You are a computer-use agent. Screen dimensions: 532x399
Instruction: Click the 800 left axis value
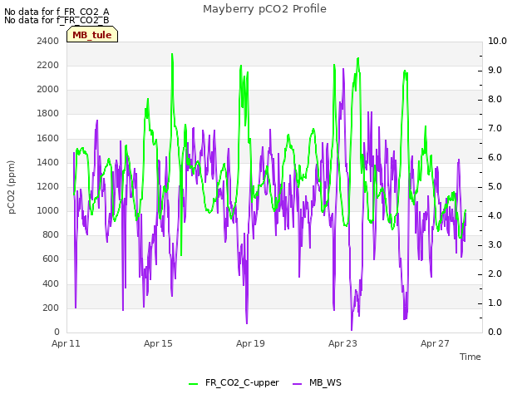51,234
